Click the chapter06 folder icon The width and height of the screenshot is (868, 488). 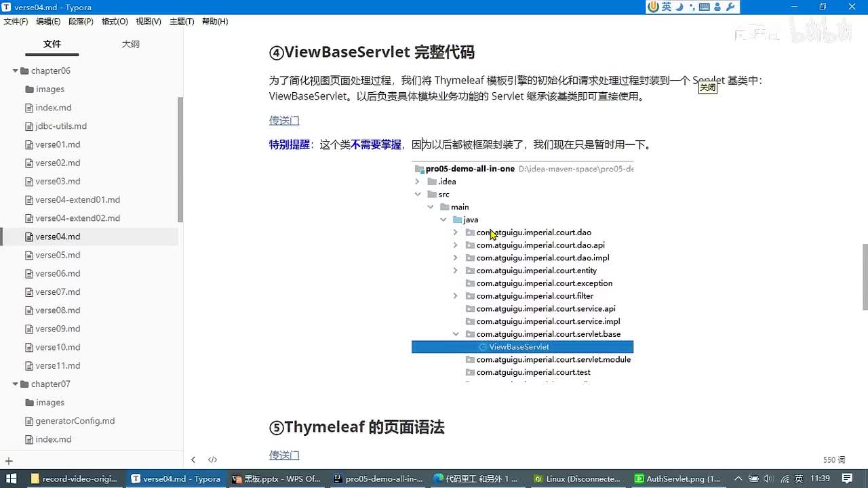tap(24, 71)
